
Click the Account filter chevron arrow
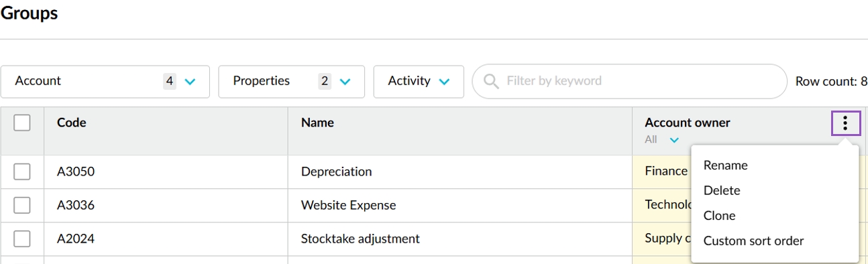point(190,82)
